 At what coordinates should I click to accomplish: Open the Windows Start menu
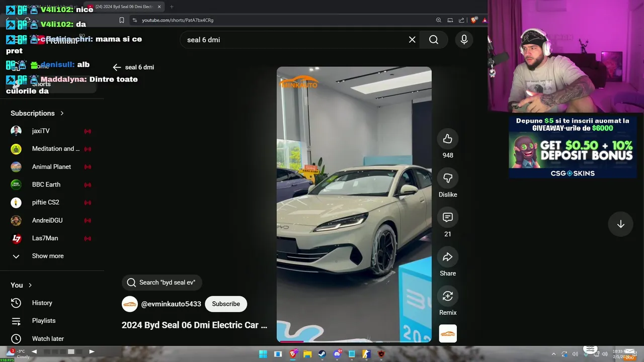pos(263,354)
